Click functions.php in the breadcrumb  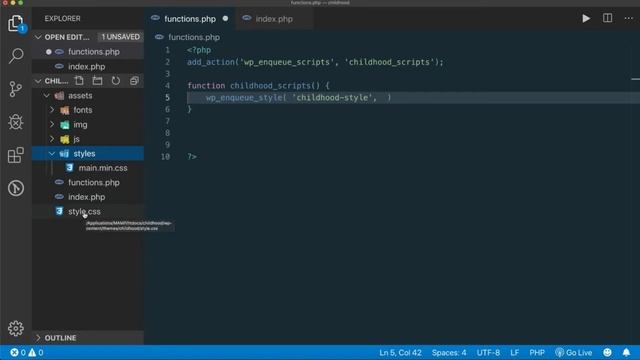194,37
